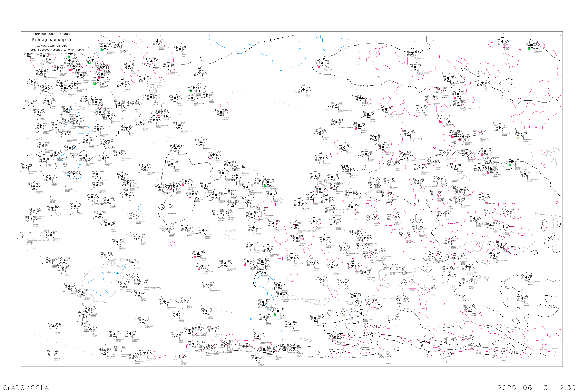
Task: Open the meteocenter.net UNNN.png URL link
Action: (55, 50)
